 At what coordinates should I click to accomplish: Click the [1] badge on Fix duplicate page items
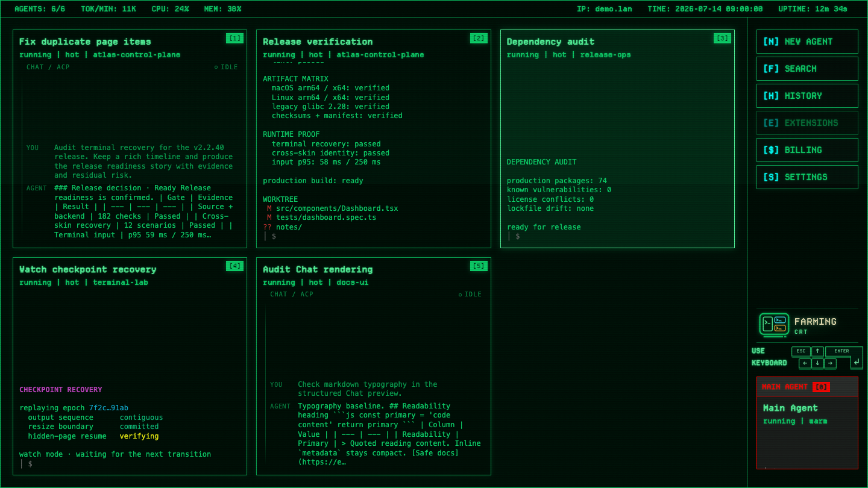pos(234,39)
